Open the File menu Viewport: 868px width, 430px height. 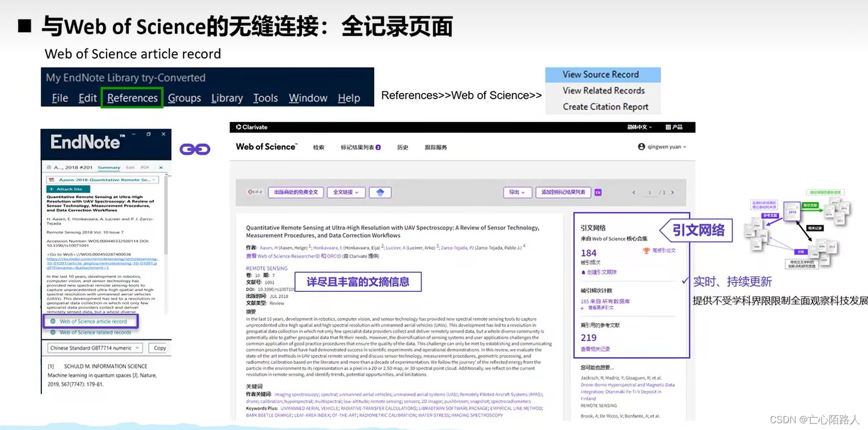click(60, 98)
